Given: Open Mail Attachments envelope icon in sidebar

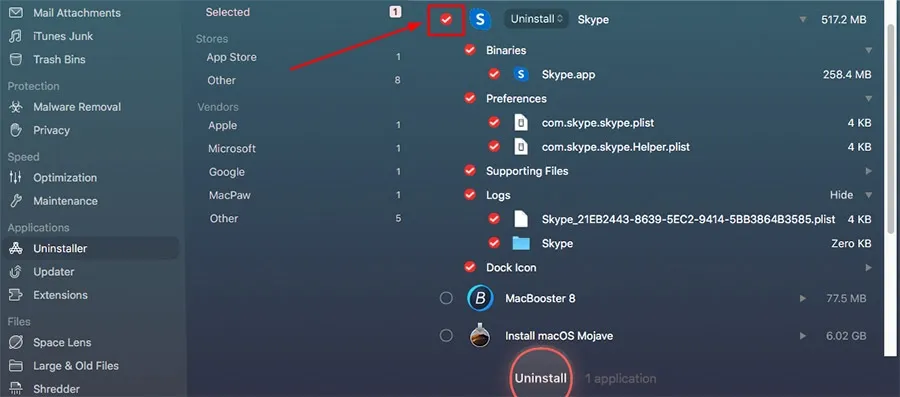Looking at the screenshot, I should pos(16,13).
